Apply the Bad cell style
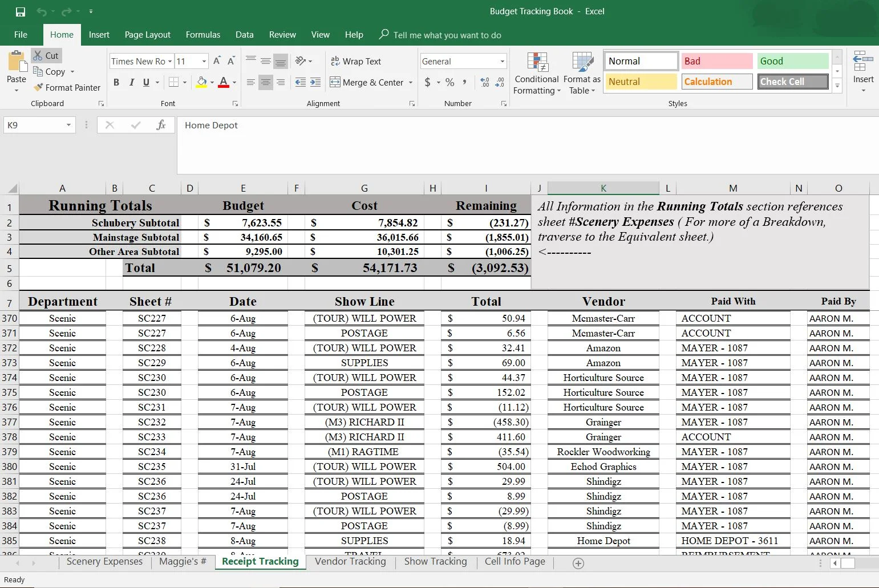 pos(717,61)
